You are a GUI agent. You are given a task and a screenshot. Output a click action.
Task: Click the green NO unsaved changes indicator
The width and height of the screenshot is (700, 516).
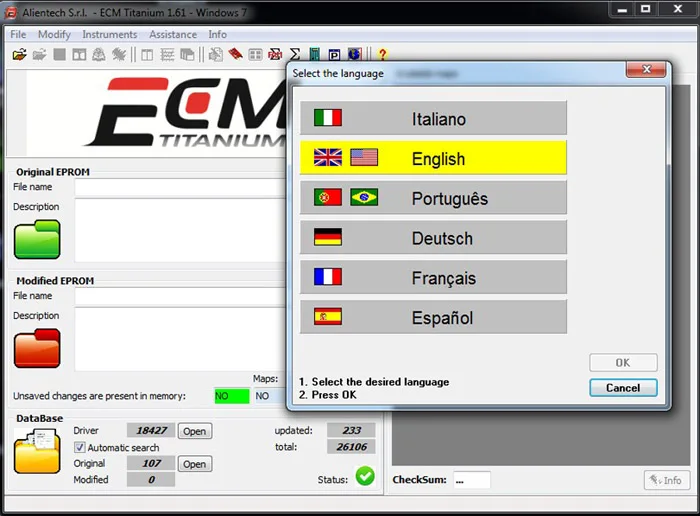(x=232, y=396)
